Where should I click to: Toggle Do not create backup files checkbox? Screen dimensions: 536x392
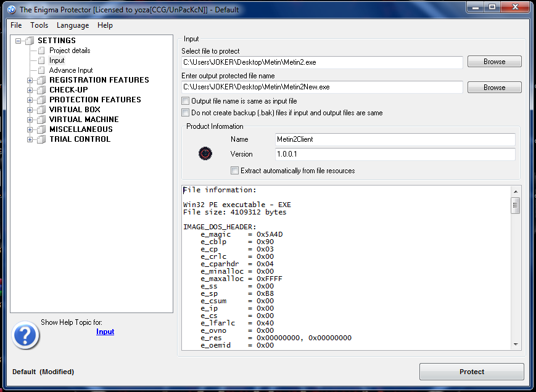185,112
